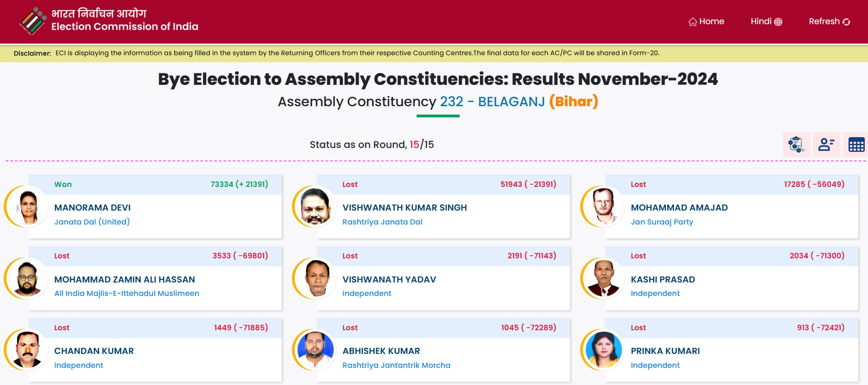
Task: Click the refresh arrows icon
Action: (846, 22)
